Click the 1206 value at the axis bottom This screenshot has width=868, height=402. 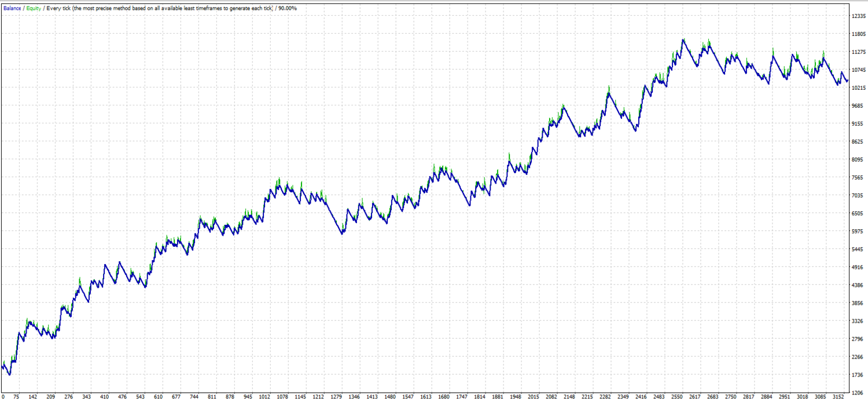pos(859,393)
